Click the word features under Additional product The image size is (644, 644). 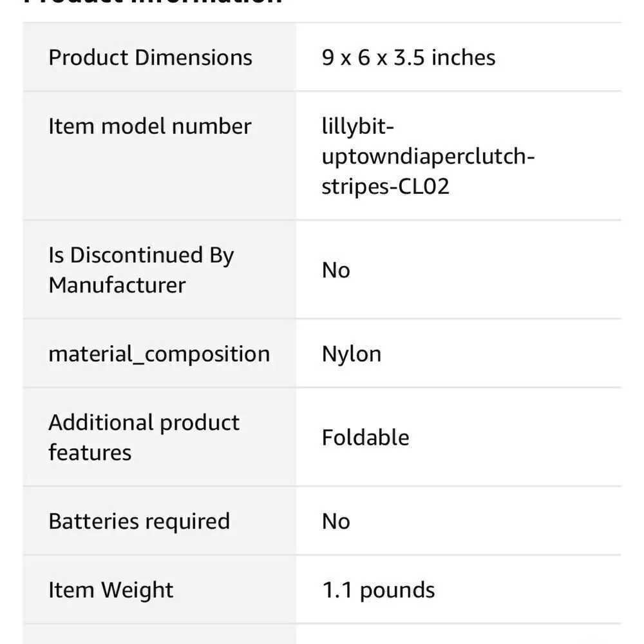[x=90, y=453]
